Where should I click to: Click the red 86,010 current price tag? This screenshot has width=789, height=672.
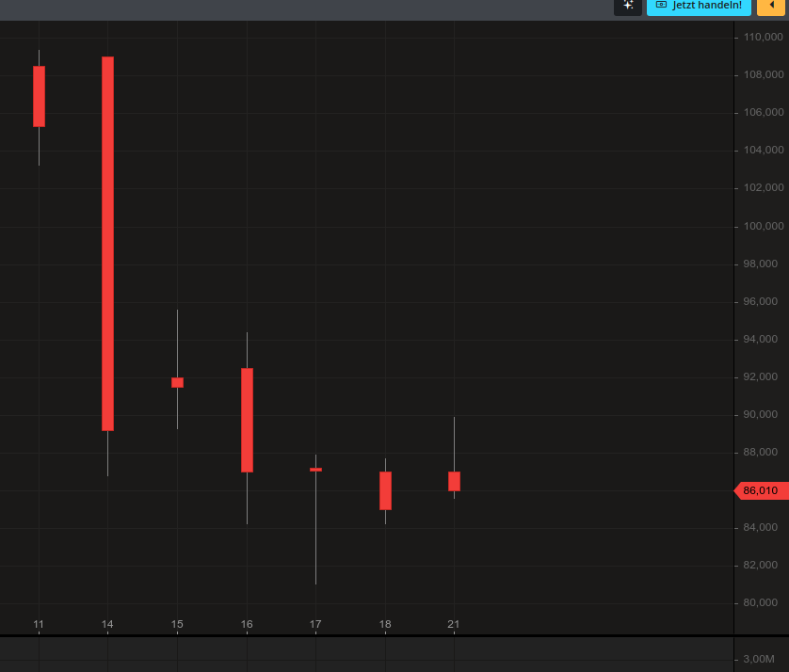point(759,490)
